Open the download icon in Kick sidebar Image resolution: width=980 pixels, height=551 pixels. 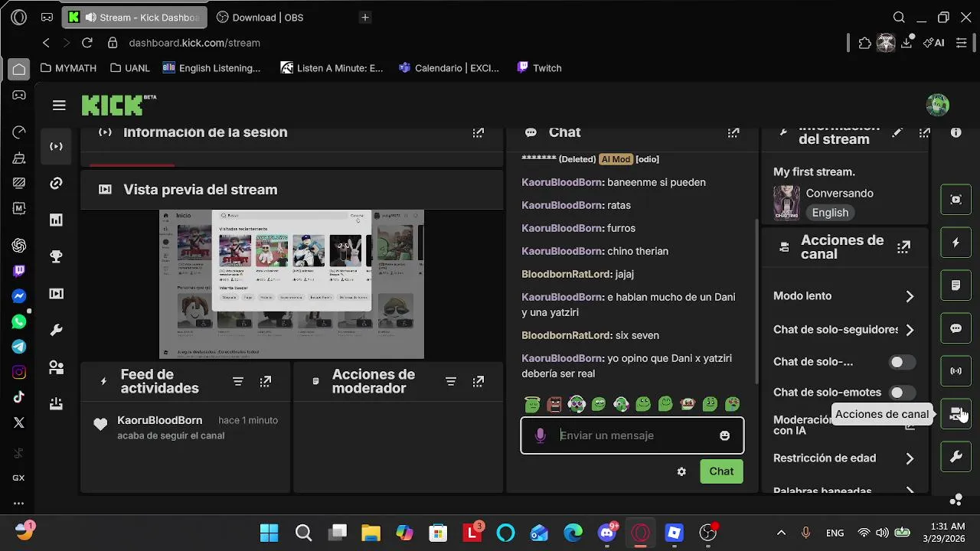pyautogui.click(x=56, y=404)
